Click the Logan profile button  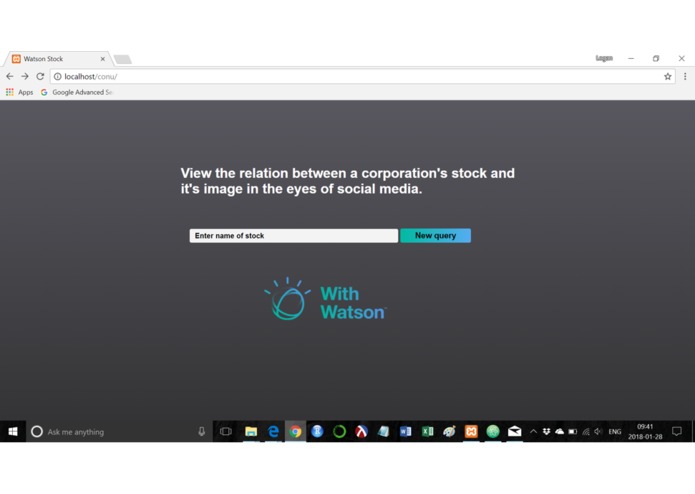[604, 58]
